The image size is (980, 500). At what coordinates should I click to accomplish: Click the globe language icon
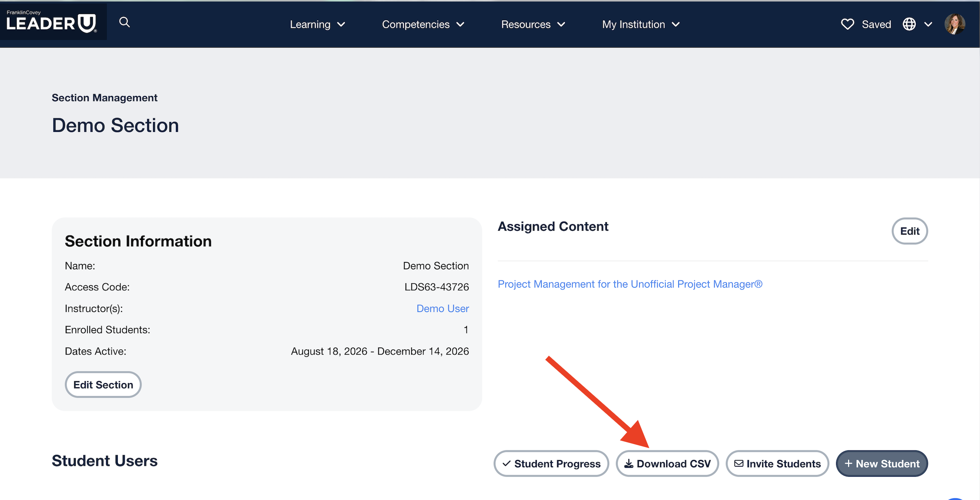[x=909, y=24]
